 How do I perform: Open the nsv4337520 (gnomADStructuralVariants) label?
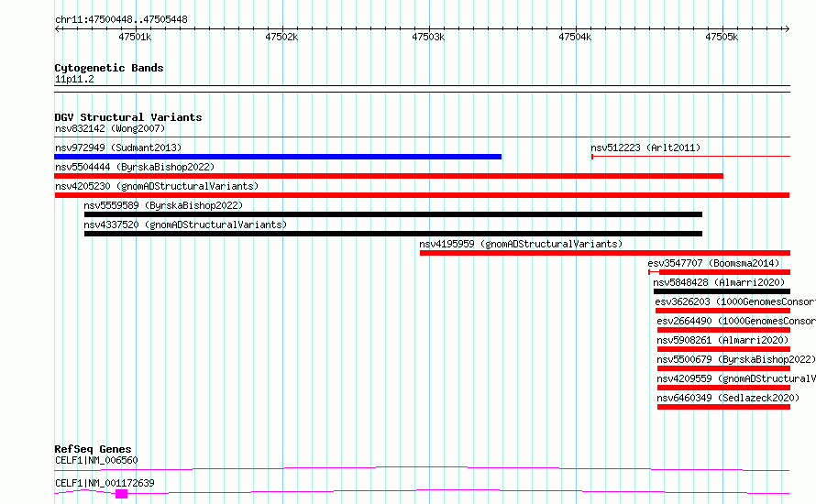pyautogui.click(x=185, y=225)
